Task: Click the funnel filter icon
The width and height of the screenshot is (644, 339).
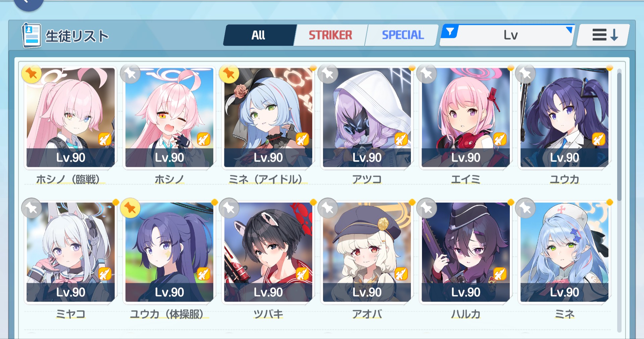Action: click(x=450, y=32)
